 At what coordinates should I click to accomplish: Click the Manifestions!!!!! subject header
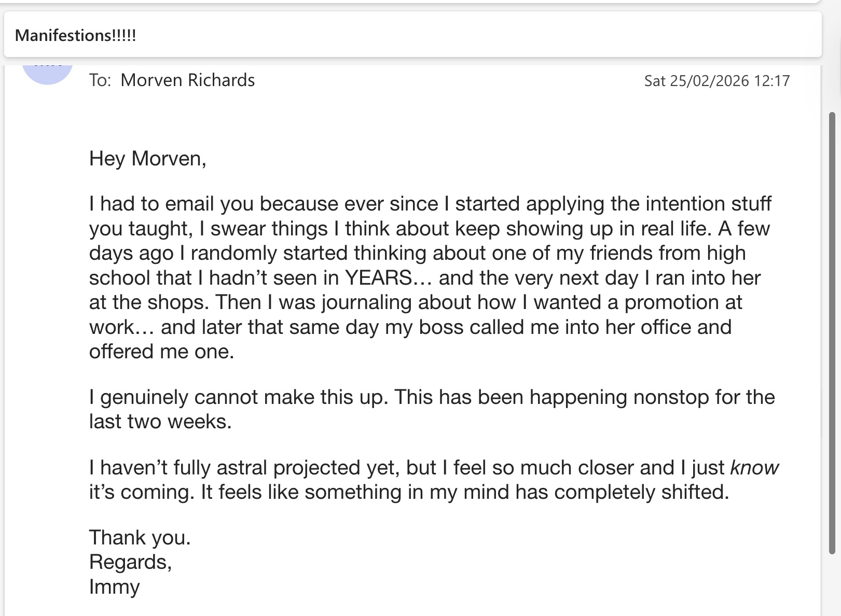click(x=76, y=35)
